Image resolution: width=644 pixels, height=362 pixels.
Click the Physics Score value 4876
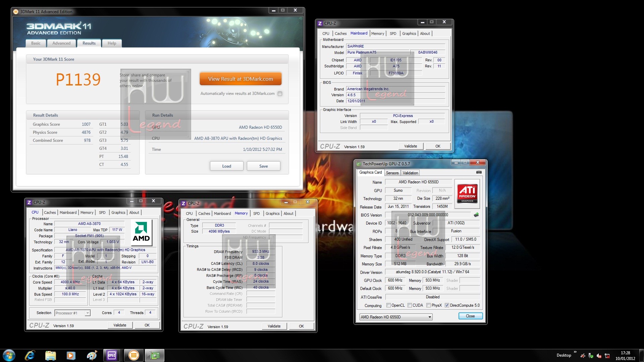[x=86, y=132]
